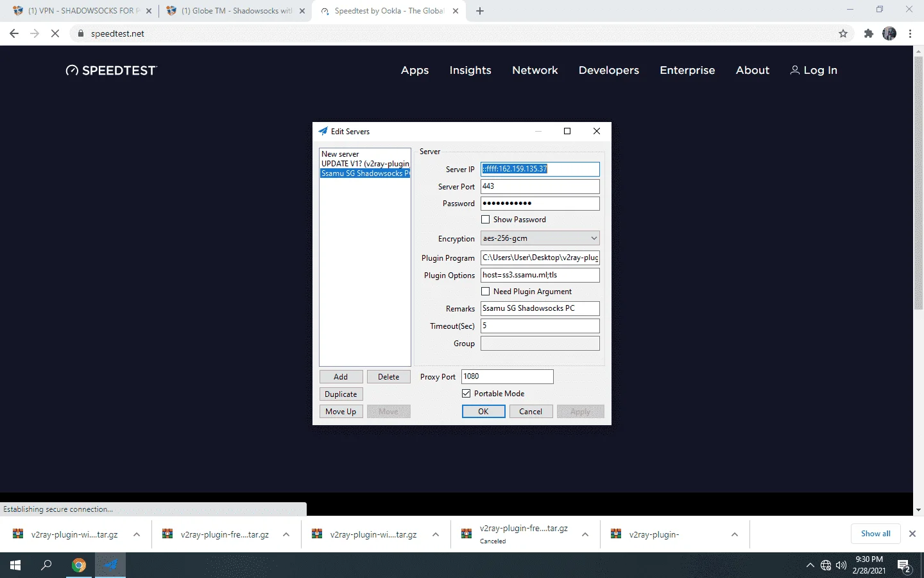Open a new browser tab
The height and width of the screenshot is (578, 924).
[x=480, y=11]
